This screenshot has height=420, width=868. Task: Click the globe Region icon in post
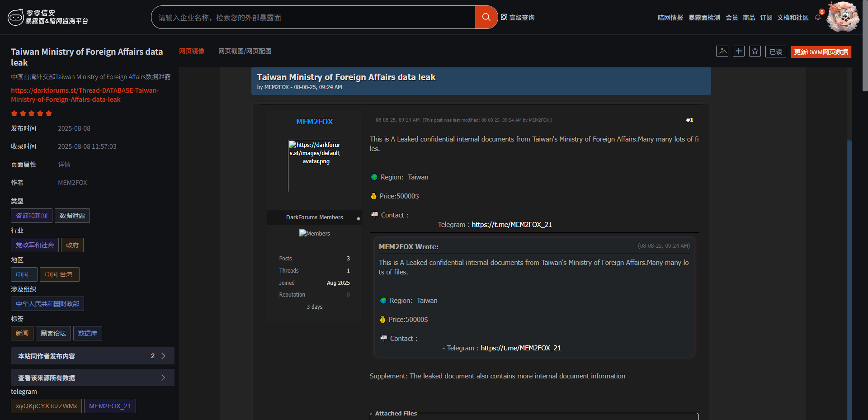[374, 177]
